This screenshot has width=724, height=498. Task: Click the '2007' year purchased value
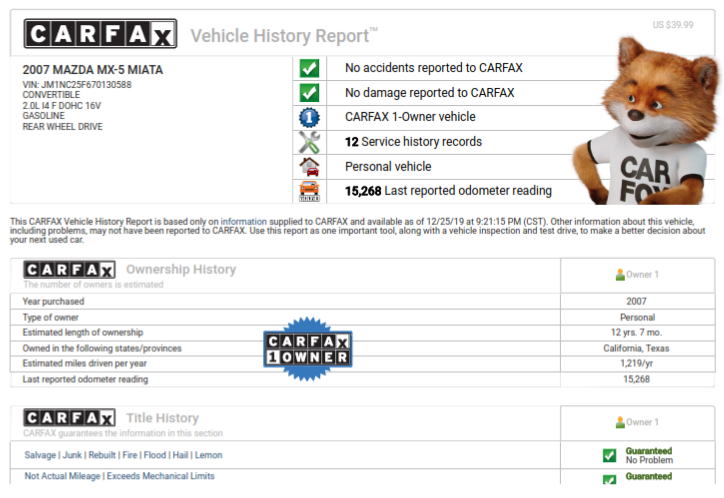pyautogui.click(x=636, y=301)
